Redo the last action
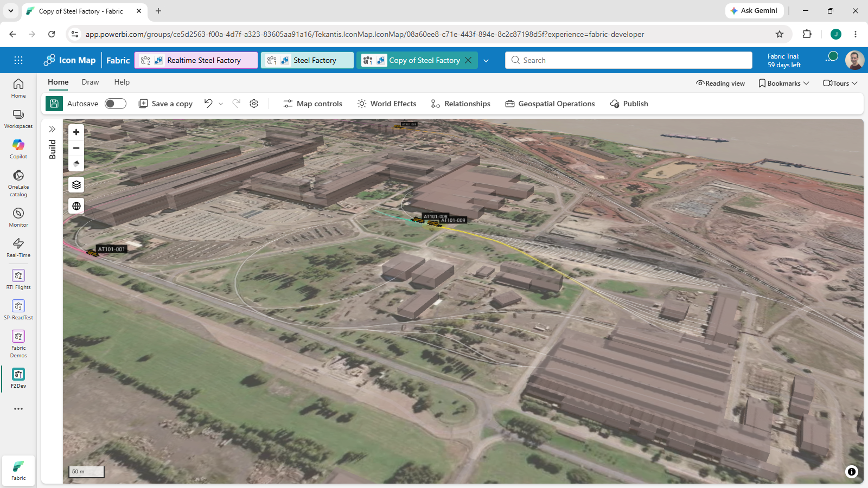Viewport: 868px width, 488px height. click(236, 104)
